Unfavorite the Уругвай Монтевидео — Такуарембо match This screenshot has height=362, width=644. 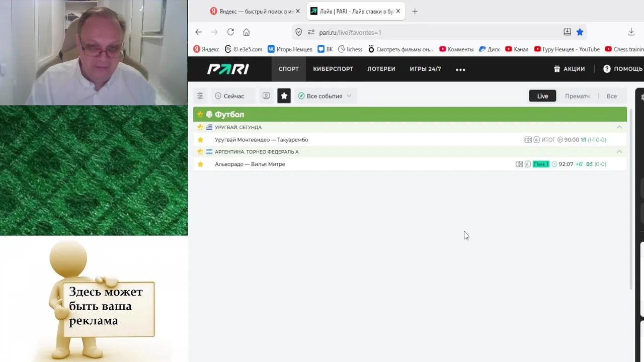tap(200, 140)
